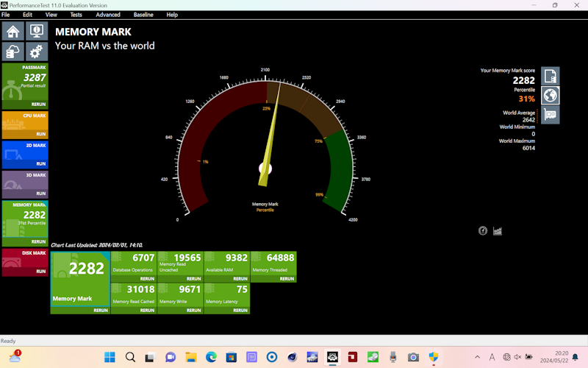Open the Windows Start menu
Viewport: 588px width, 368px height.
coord(110,357)
